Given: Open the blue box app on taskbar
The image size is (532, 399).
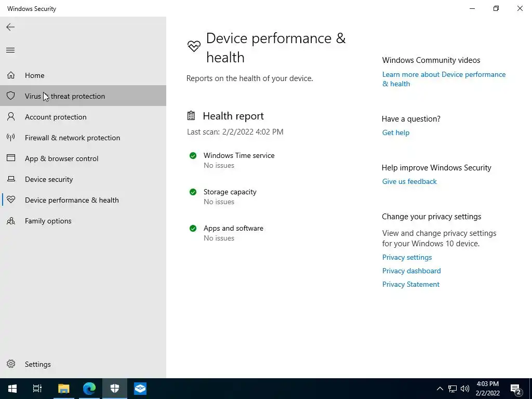Looking at the screenshot, I should tap(140, 389).
